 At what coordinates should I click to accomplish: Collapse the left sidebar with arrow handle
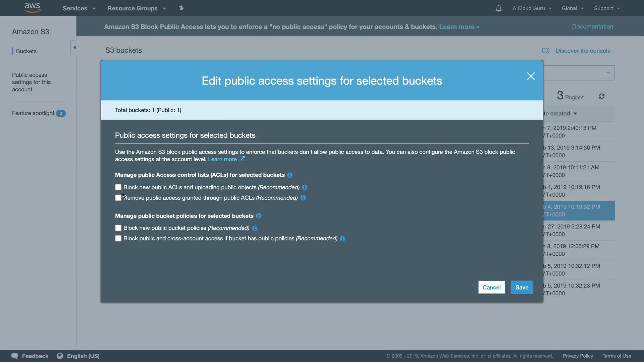click(74, 48)
